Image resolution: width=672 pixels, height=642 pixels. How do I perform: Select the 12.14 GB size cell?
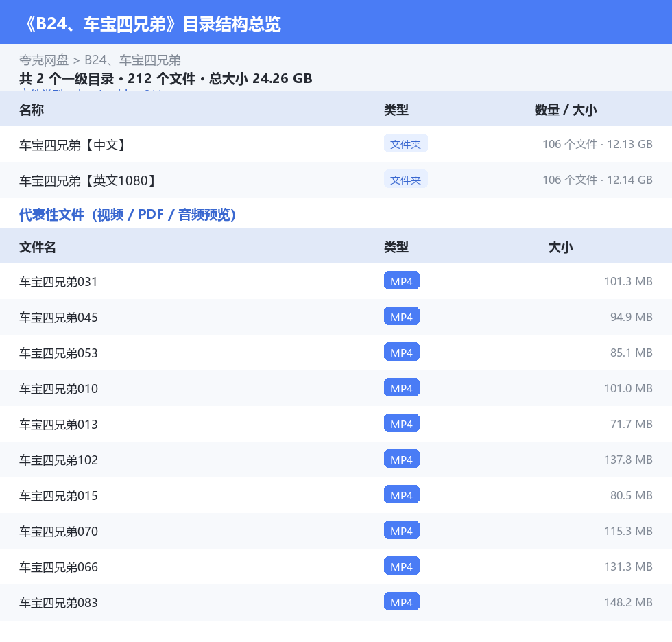tap(597, 180)
